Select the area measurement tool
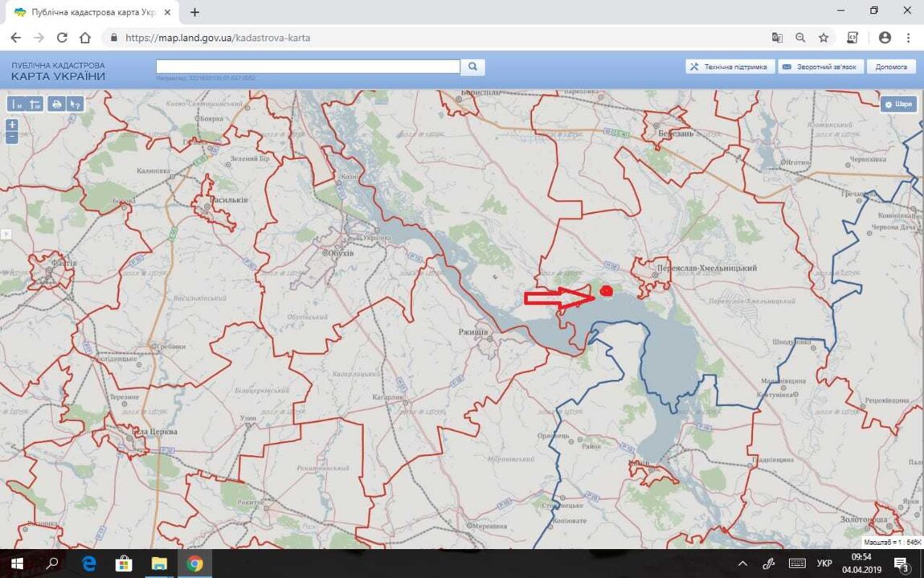This screenshot has height=578, width=924. pyautogui.click(x=35, y=104)
